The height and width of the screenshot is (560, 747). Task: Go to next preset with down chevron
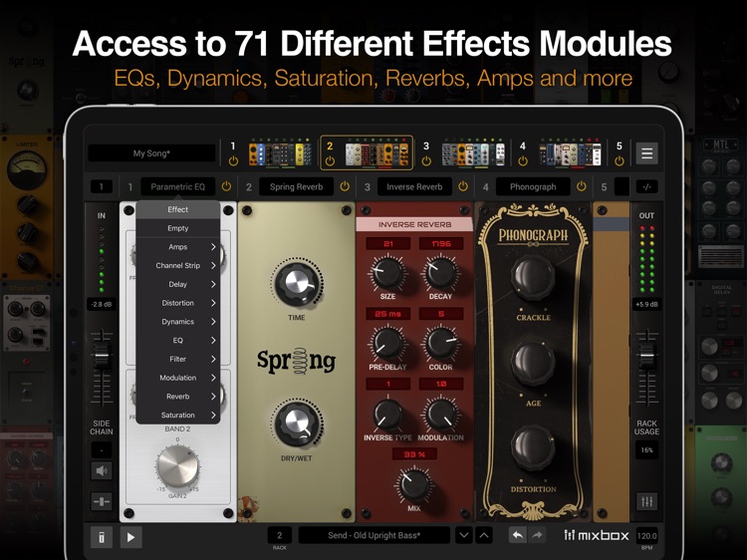[463, 535]
